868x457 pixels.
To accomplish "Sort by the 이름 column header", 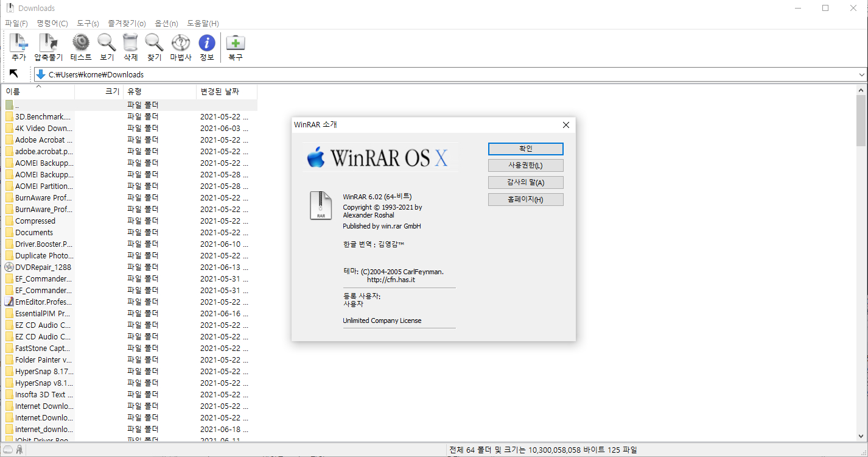I will coord(38,92).
